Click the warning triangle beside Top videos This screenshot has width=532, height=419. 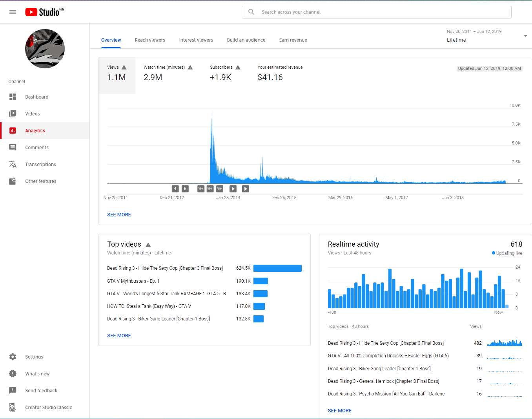pyautogui.click(x=148, y=245)
